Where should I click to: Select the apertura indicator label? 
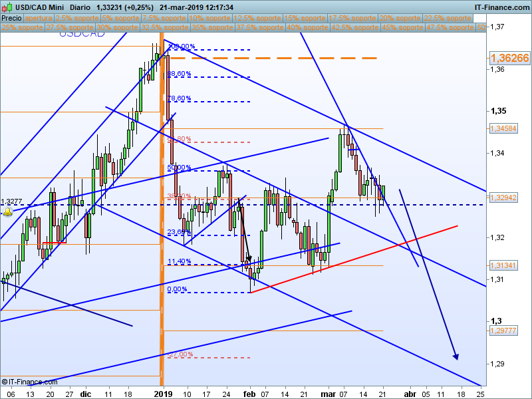coord(39,18)
